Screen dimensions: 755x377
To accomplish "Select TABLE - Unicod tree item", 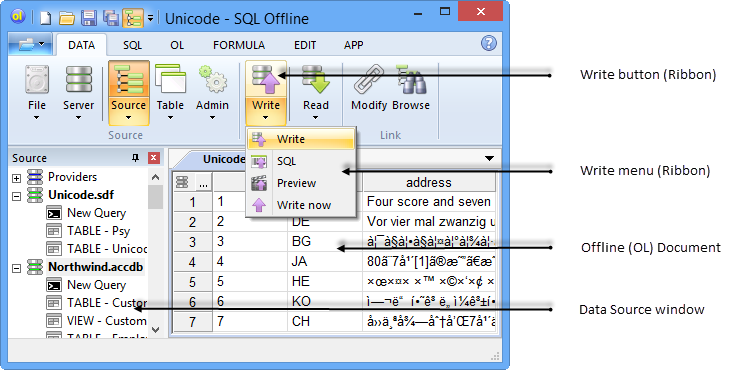I will tap(107, 248).
